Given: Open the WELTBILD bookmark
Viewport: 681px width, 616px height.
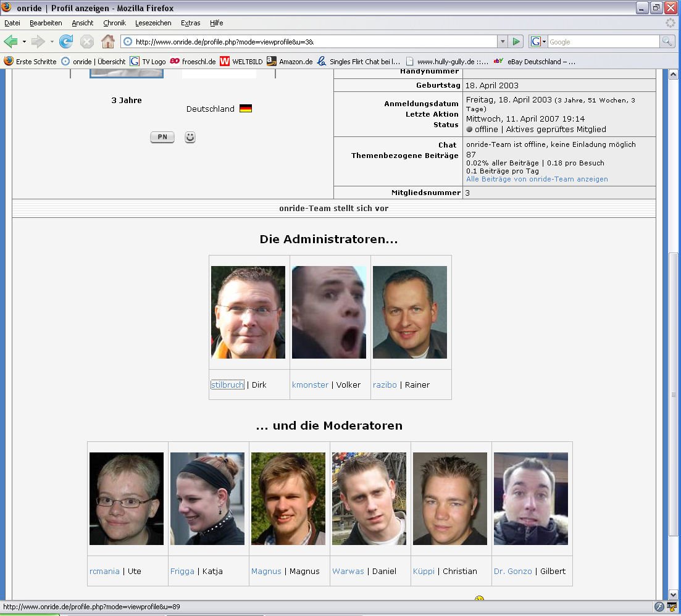Looking at the screenshot, I should click(x=241, y=62).
